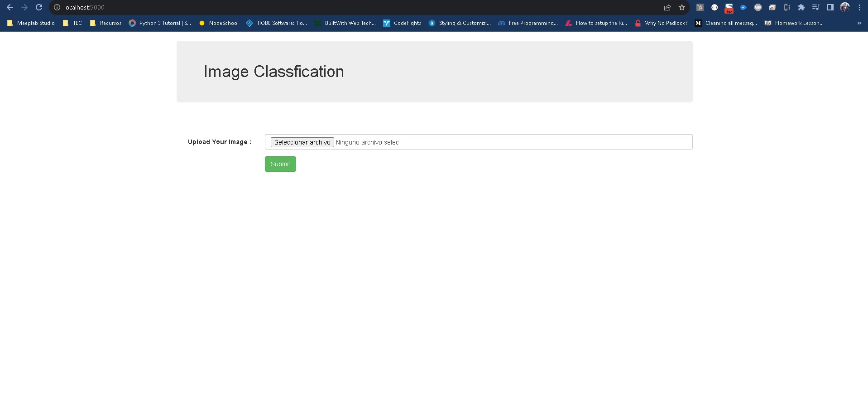Bookmark this page with the star icon
Viewport: 868px width, 420px height.
[681, 7]
